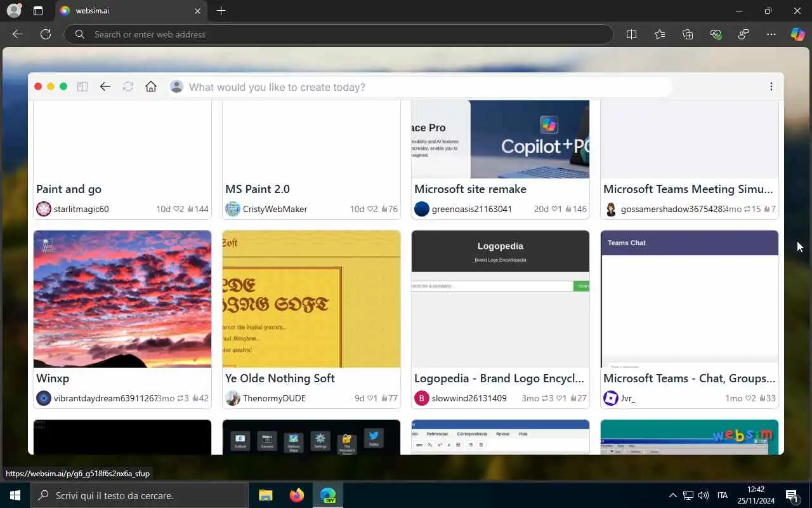Open Microsoft Teams Meeting Simulator title
Viewport: 812px width, 508px height.
[688, 189]
